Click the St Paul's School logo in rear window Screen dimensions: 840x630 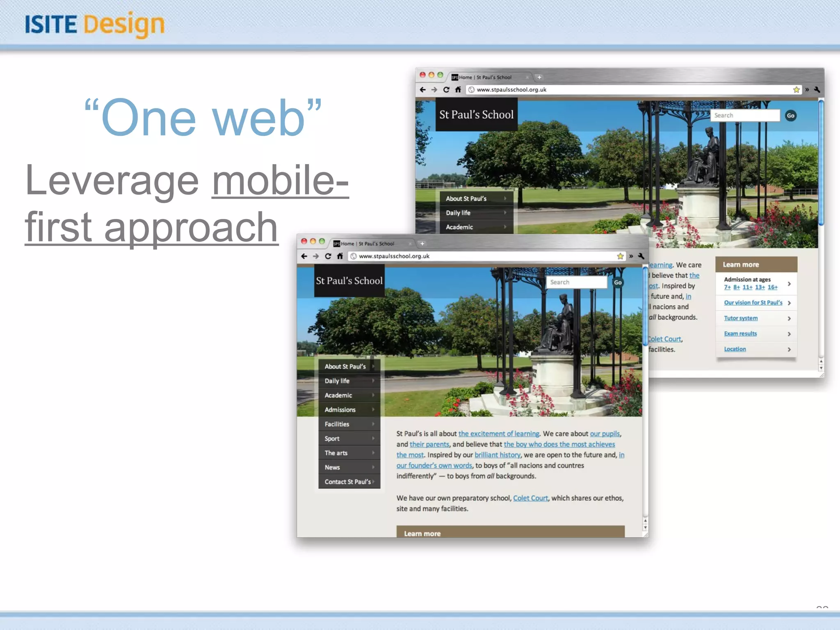[476, 114]
